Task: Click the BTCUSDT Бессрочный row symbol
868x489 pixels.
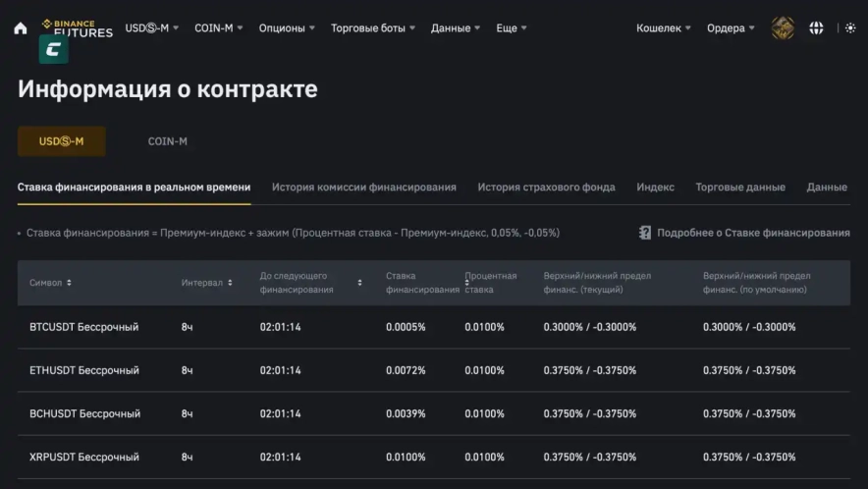Action: click(84, 327)
